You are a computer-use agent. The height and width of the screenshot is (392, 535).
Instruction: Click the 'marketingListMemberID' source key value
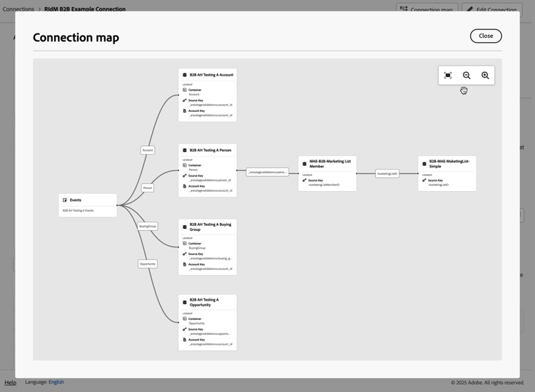click(x=324, y=185)
